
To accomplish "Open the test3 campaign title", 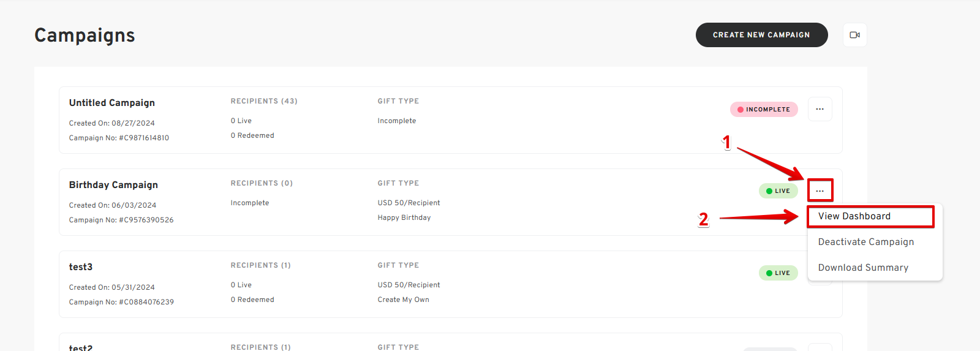I will click(81, 267).
